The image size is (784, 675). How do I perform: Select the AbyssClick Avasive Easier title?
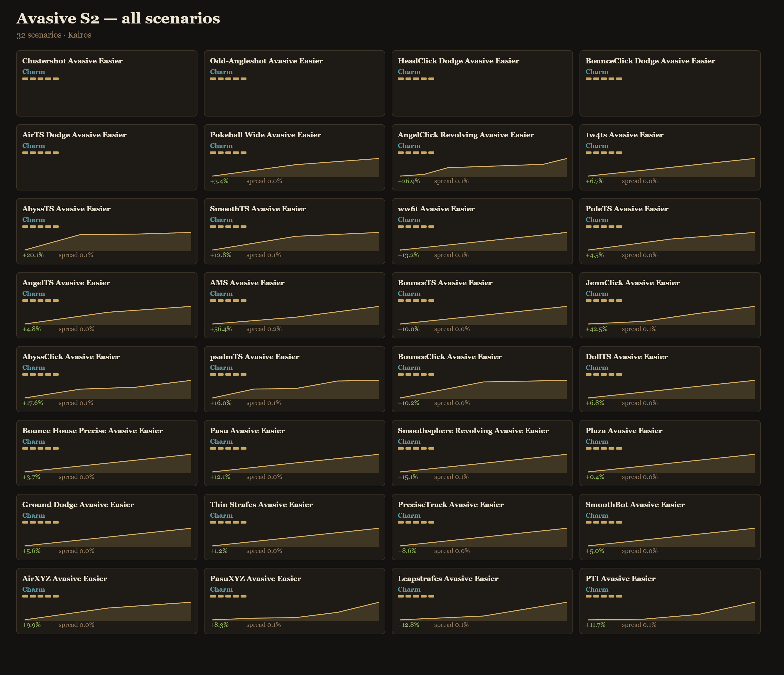tap(71, 357)
